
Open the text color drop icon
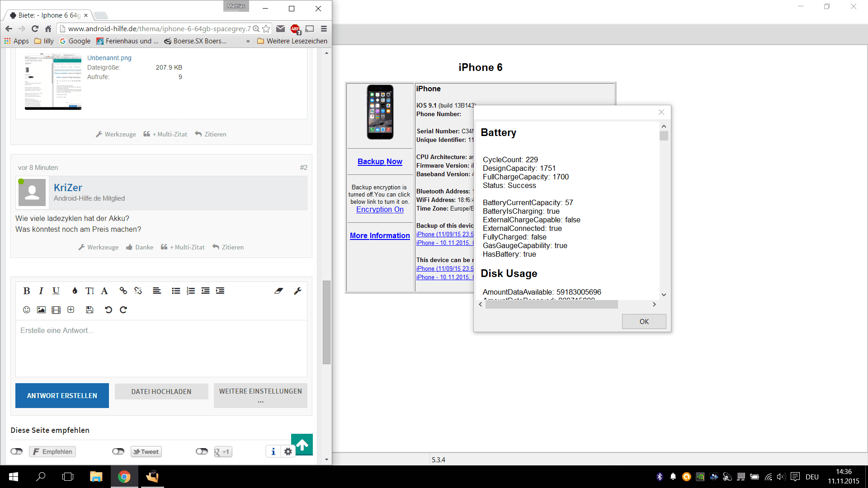pos(75,291)
